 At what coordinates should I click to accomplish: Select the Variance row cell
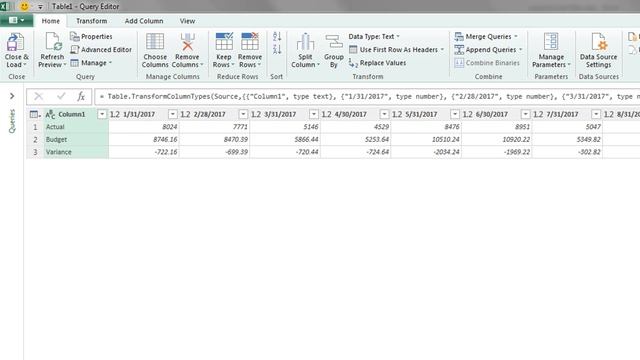point(76,152)
